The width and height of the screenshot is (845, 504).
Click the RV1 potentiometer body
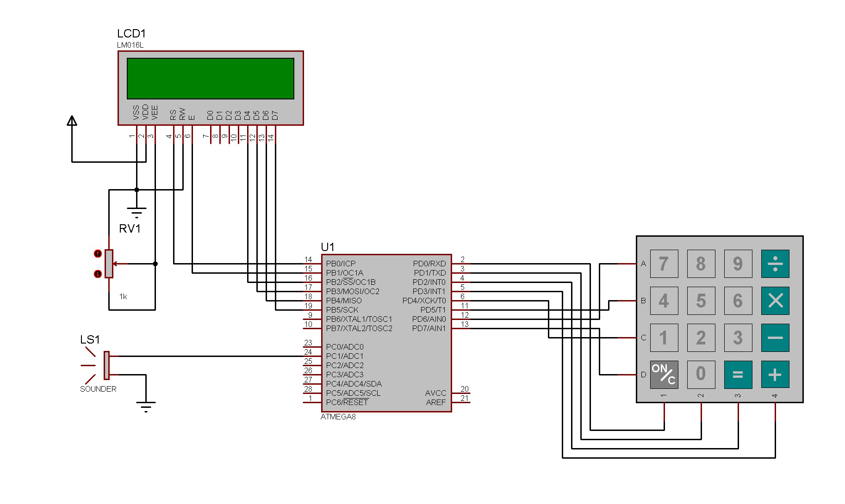pyautogui.click(x=109, y=264)
